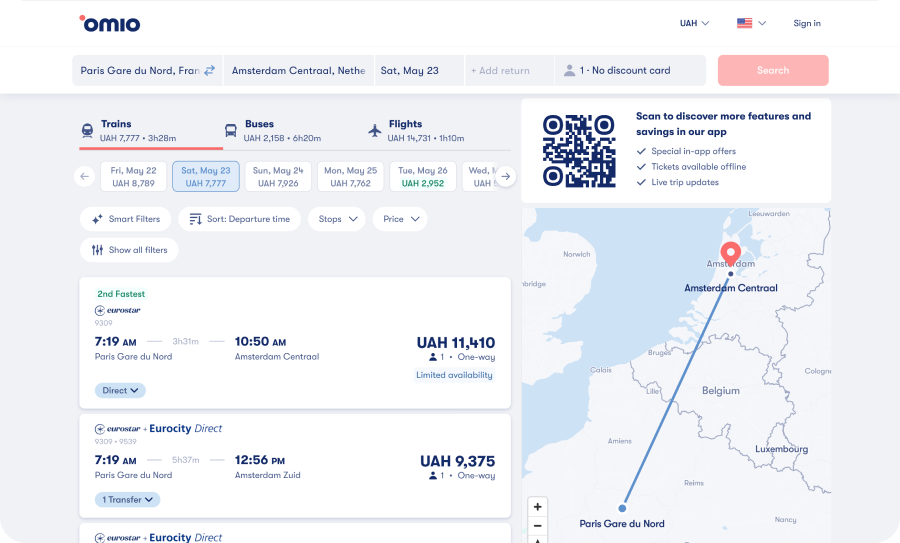Click the Paris Gare du Nord map dot
This screenshot has width=900, height=543.
622,508
